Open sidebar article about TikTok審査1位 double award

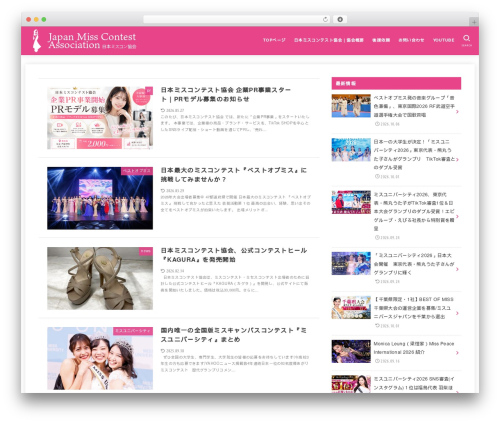tap(414, 212)
